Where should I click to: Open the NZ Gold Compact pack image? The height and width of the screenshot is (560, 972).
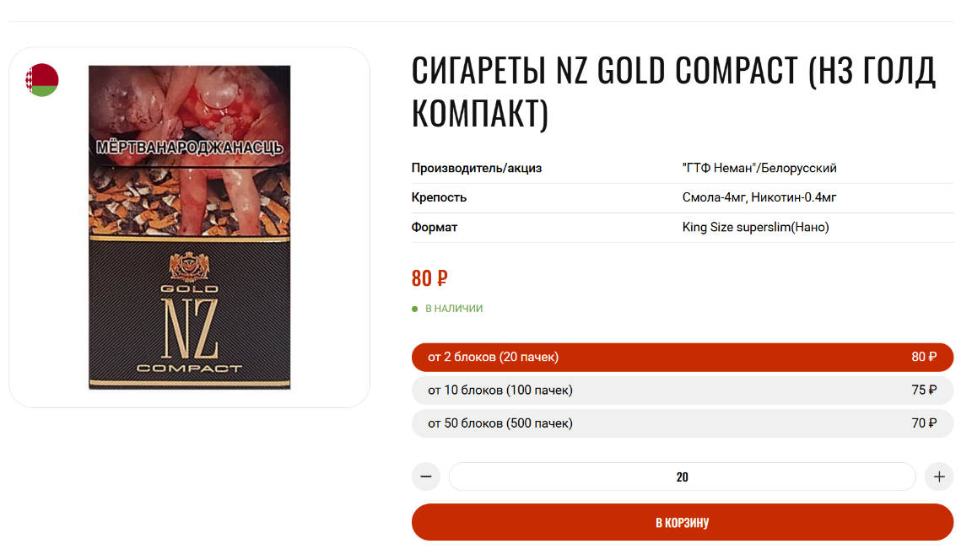(190, 228)
